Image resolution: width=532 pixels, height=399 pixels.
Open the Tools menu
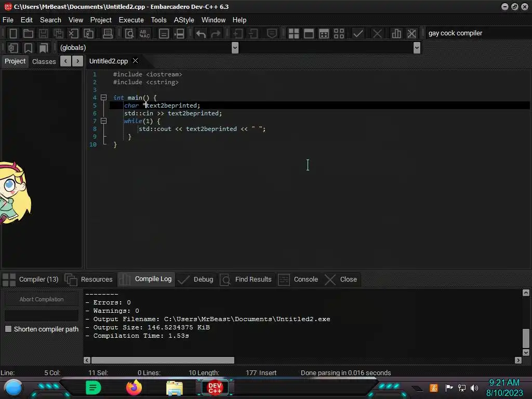point(159,20)
